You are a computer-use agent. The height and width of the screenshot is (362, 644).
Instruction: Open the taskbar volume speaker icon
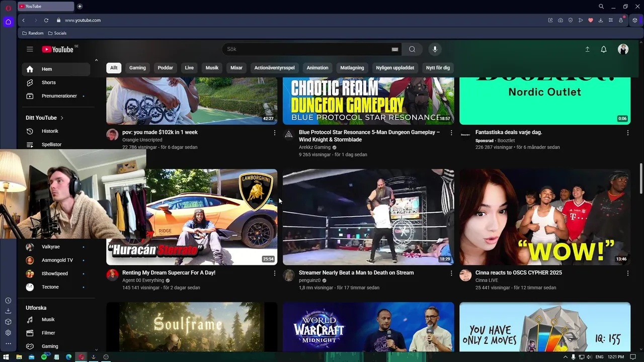[589, 357]
